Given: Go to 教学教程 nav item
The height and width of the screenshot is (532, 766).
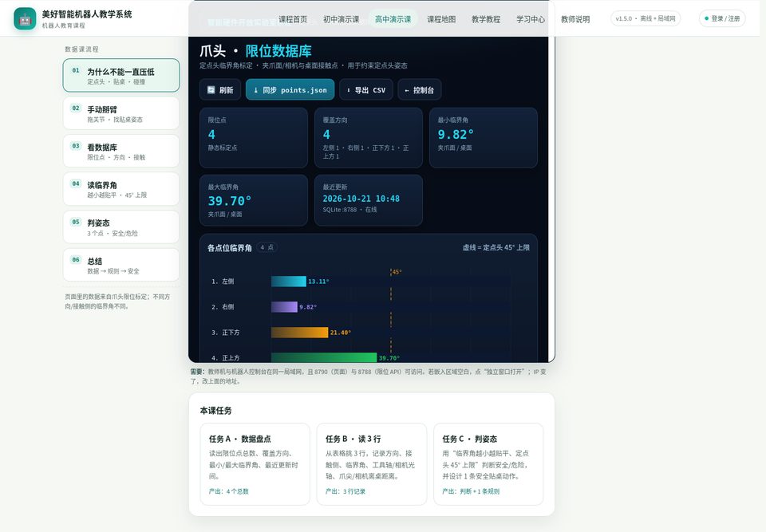Looking at the screenshot, I should point(486,19).
